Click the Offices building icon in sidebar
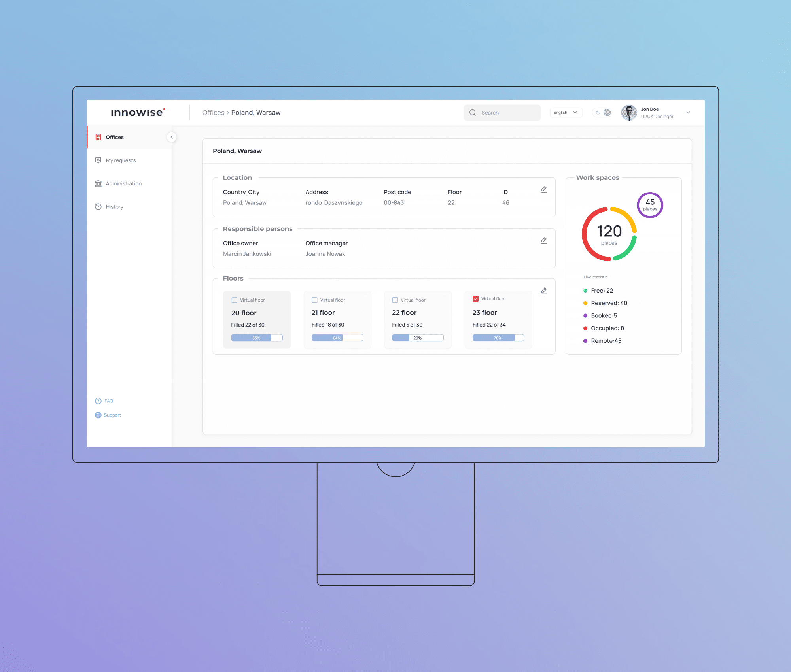 (98, 137)
